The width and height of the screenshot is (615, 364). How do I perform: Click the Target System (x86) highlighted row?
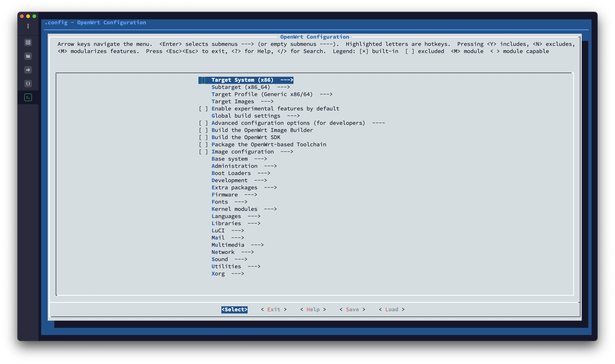point(246,80)
